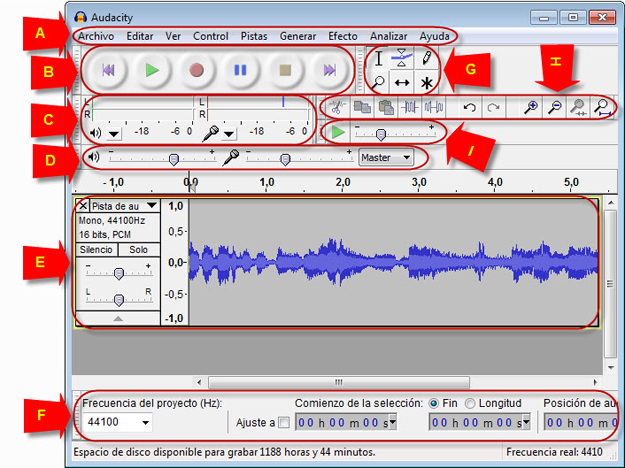Click the 1,0 mark on timeline ruler
The width and height of the screenshot is (625, 468).
(x=267, y=182)
